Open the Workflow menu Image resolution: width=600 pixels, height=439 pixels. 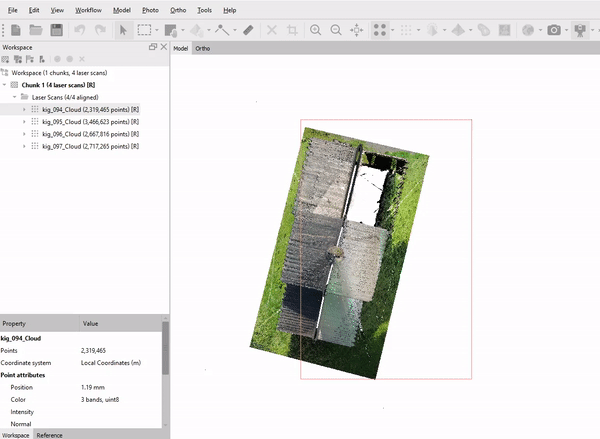[x=88, y=10]
